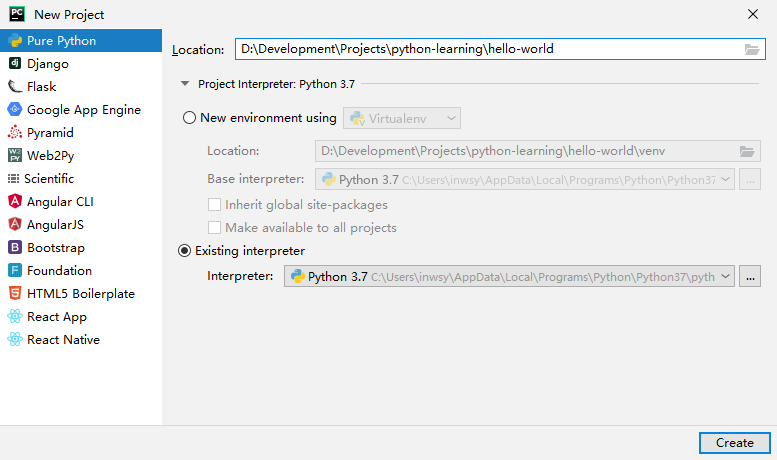Select the Django project type icon
The height and width of the screenshot is (460, 777).
point(15,63)
